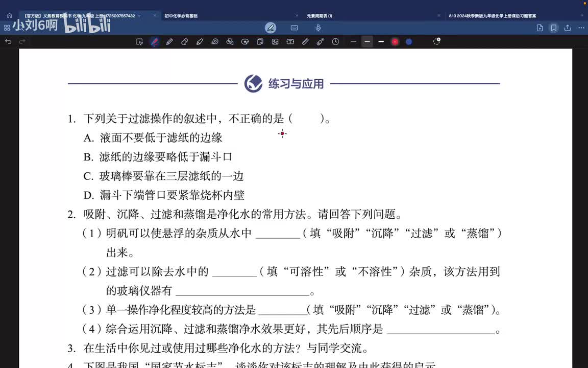Screen dimensions: 588x368
Task: Close the 元素周期表 (1) tab
Action: 439,16
